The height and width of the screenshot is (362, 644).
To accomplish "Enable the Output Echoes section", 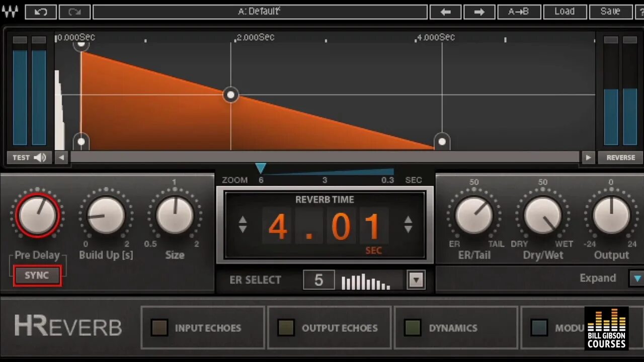I will (286, 328).
